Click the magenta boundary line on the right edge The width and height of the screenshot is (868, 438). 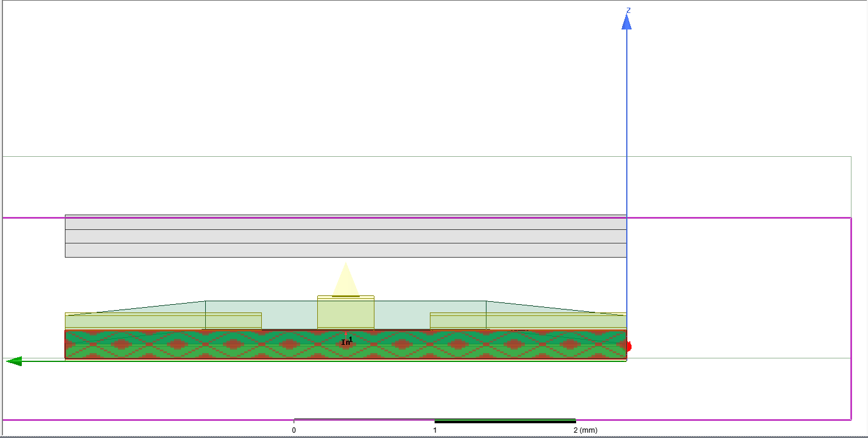851,318
